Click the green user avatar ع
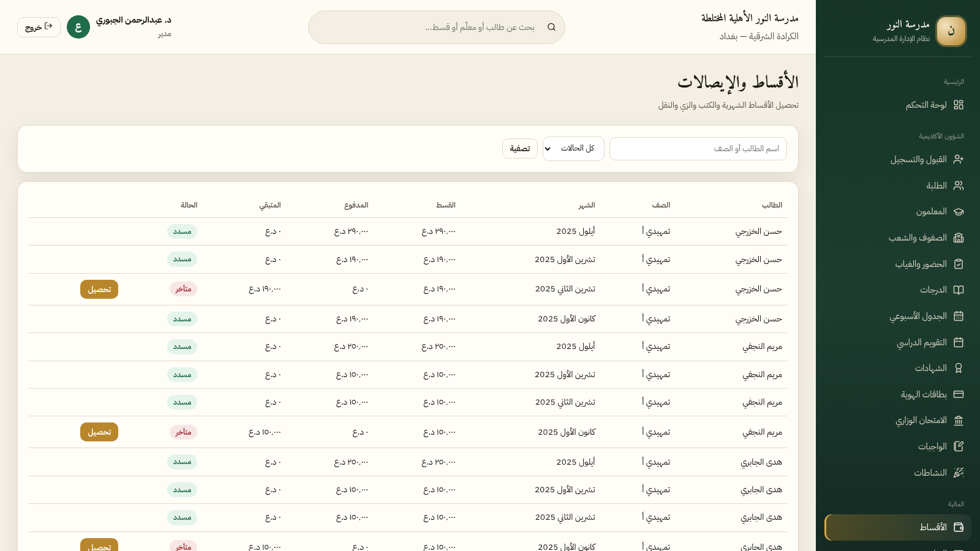 point(78,27)
